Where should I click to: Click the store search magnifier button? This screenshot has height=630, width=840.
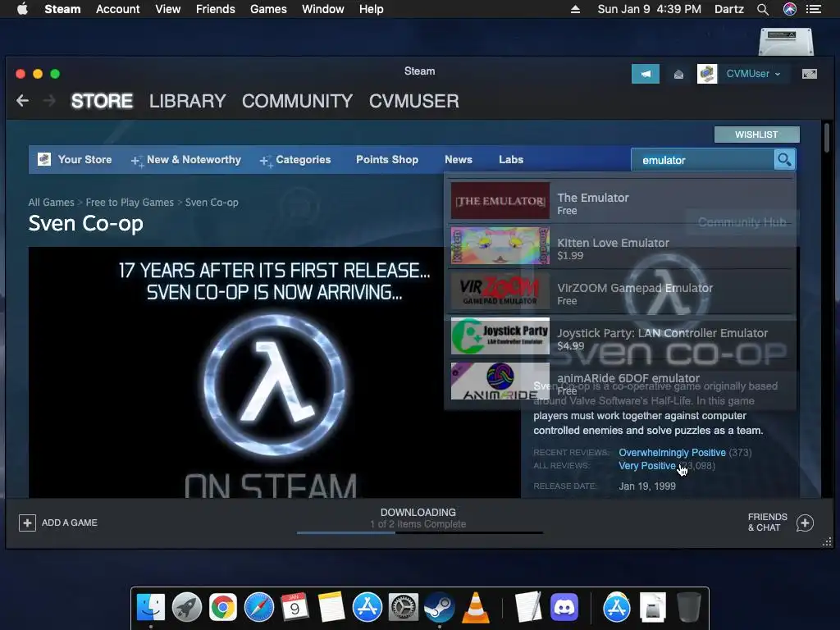784,160
